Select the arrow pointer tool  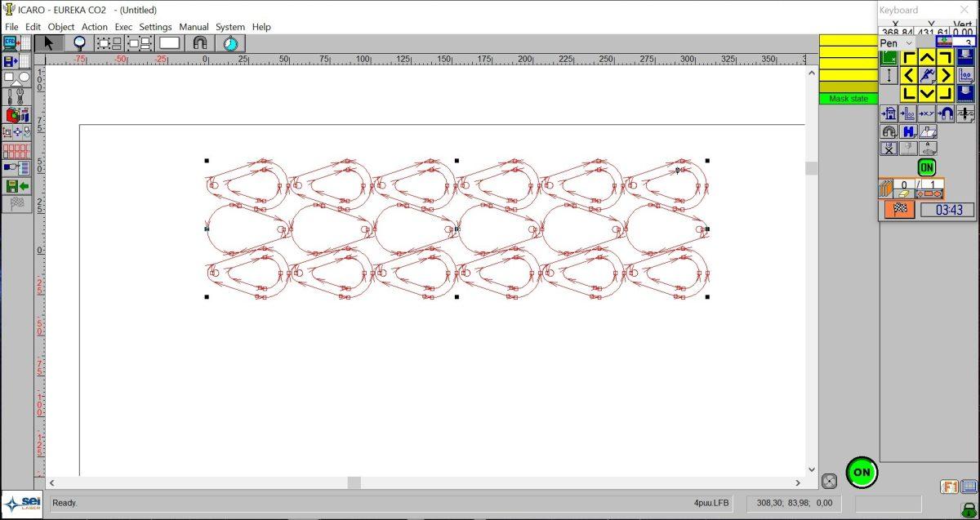pyautogui.click(x=48, y=43)
